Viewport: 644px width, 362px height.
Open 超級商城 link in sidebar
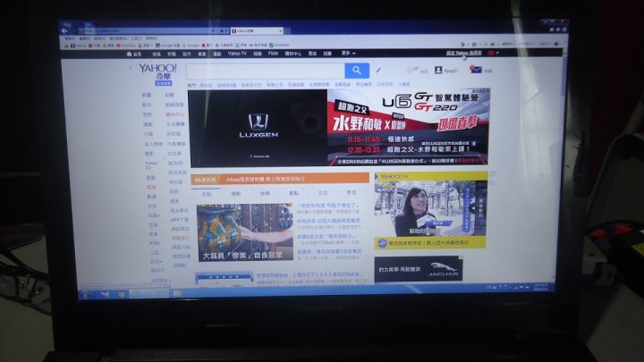click(174, 105)
